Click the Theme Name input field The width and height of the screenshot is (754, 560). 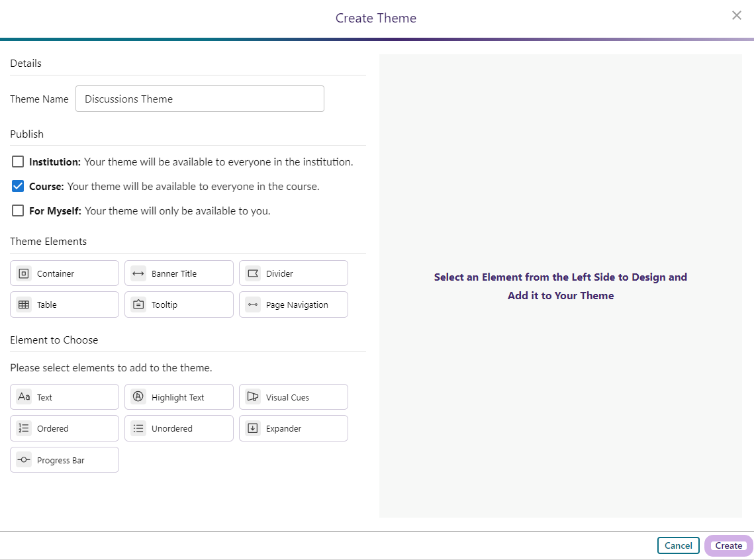[x=199, y=99]
